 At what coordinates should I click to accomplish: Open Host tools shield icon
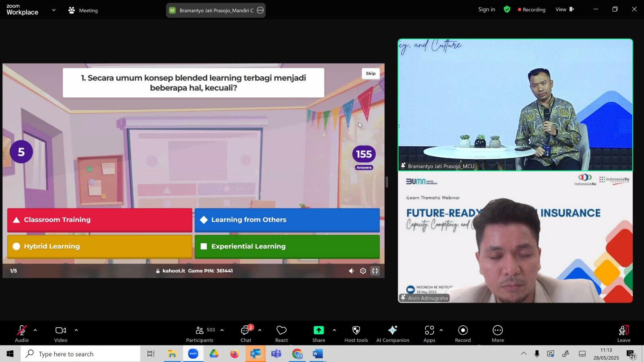coord(356,333)
